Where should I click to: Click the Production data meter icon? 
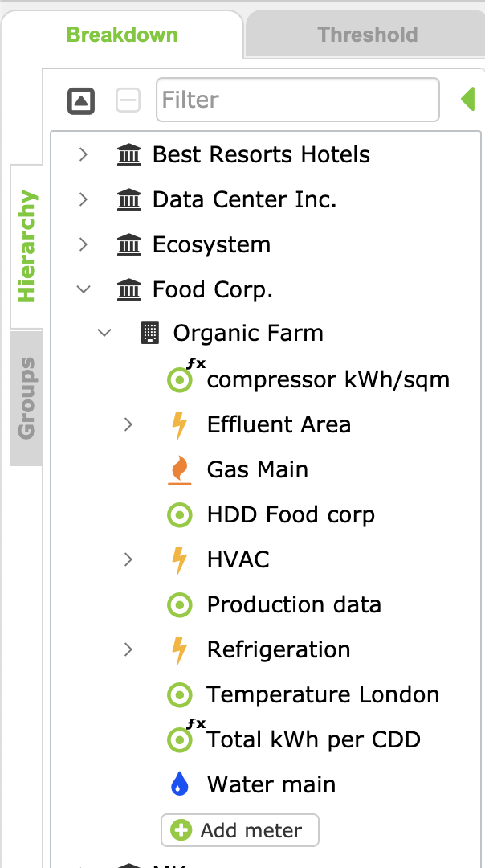[x=180, y=605]
